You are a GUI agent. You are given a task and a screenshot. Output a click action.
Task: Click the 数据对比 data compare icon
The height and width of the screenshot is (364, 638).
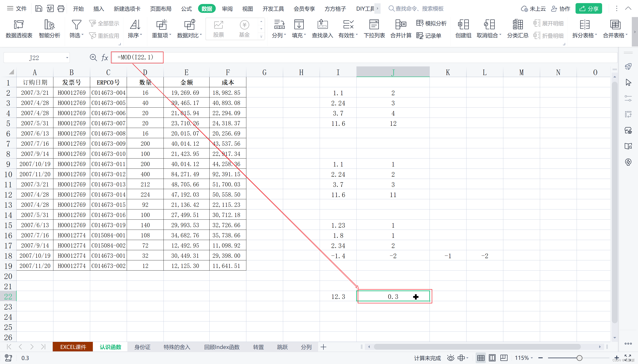[x=189, y=25]
